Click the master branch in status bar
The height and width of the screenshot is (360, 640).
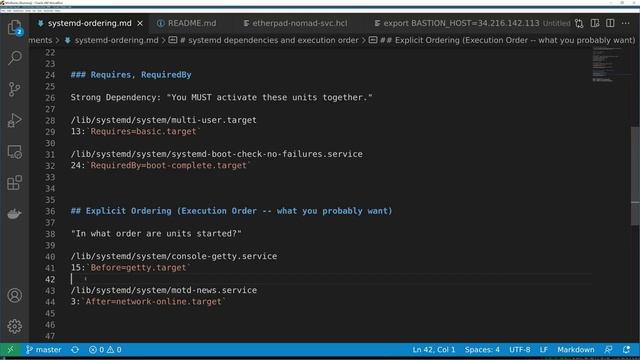(43, 349)
